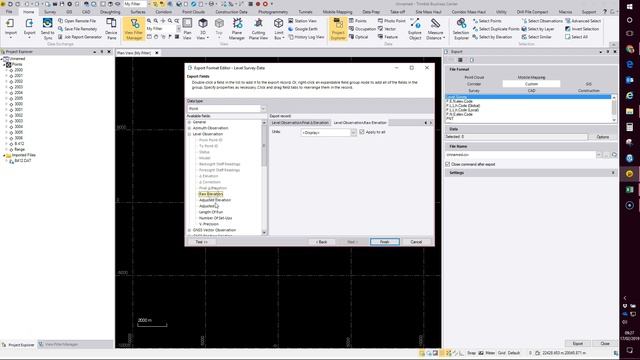Expand the Settings section in Export pane
This screenshot has height=360, width=640.
click(x=613, y=173)
